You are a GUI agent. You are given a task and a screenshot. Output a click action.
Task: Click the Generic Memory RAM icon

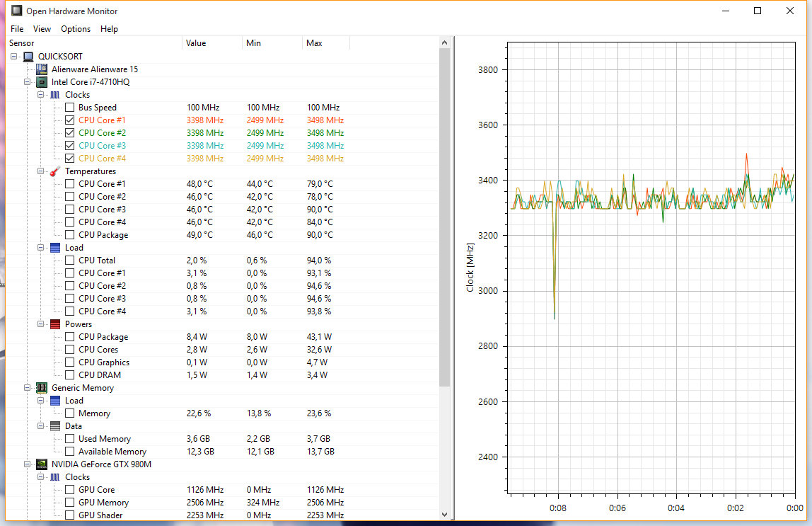[x=42, y=388]
